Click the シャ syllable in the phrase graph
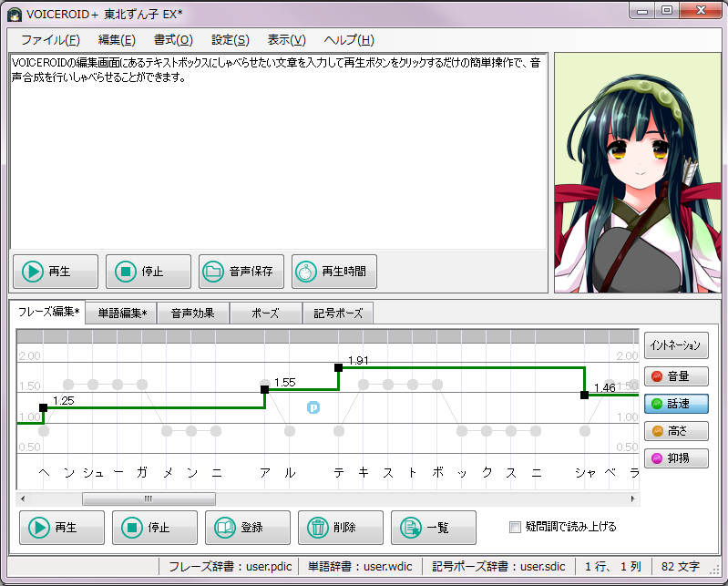Viewport: 728px width, 586px height. [x=585, y=473]
